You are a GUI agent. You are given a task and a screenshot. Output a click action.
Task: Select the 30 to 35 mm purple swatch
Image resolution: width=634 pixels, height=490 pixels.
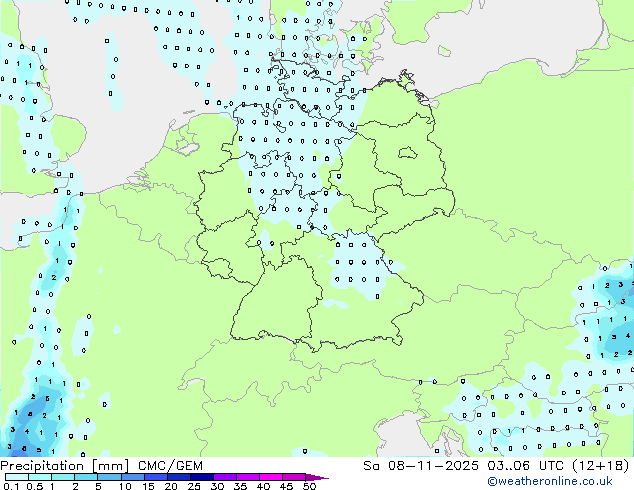tap(225, 477)
